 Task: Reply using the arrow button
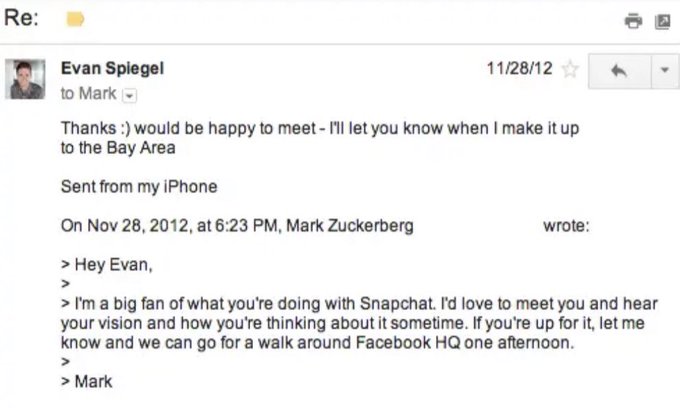coord(617,71)
